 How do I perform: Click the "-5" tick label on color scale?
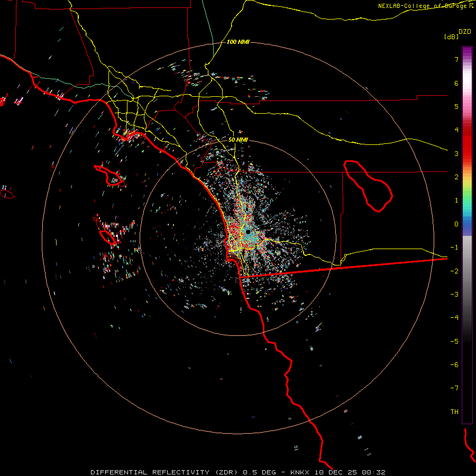tap(454, 342)
